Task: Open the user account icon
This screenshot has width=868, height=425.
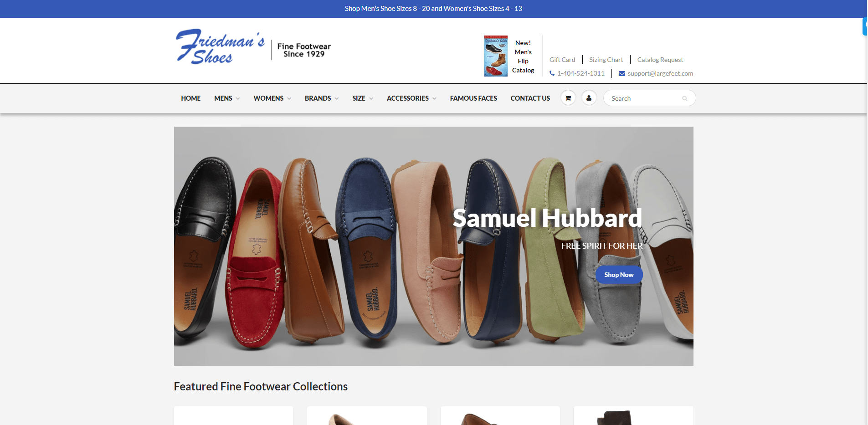Action: coord(589,98)
